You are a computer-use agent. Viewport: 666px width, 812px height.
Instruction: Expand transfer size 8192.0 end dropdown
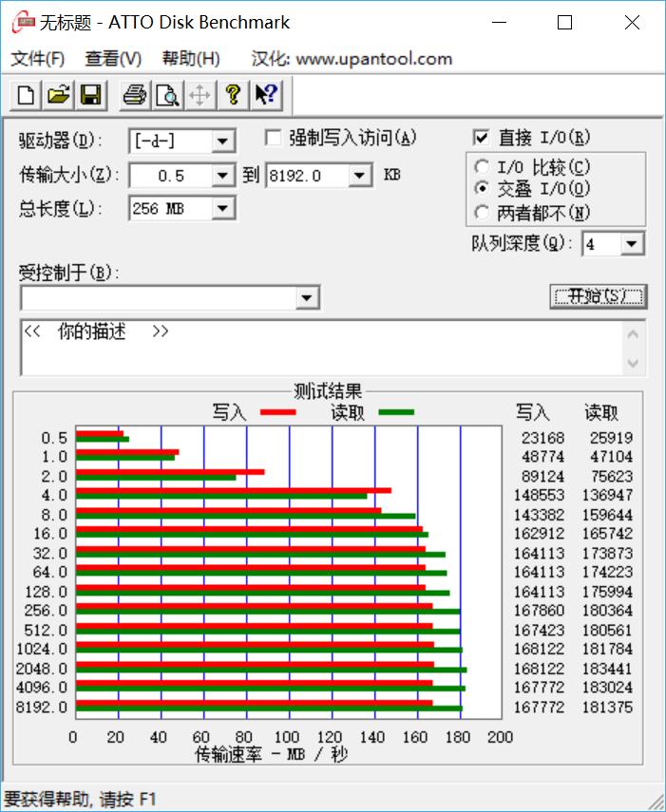tap(359, 176)
